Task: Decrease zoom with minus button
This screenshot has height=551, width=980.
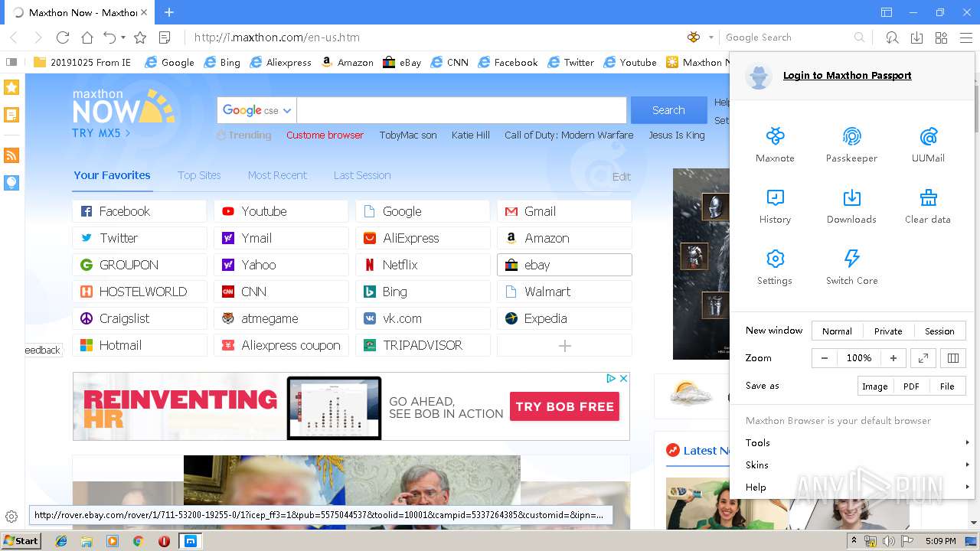Action: pyautogui.click(x=825, y=358)
